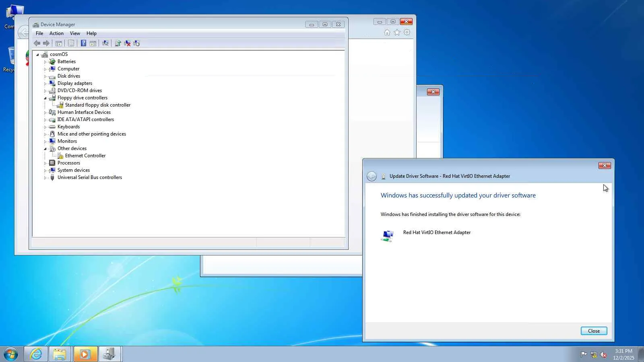644x362 pixels.
Task: Click the Processors category icon
Action: (x=52, y=163)
